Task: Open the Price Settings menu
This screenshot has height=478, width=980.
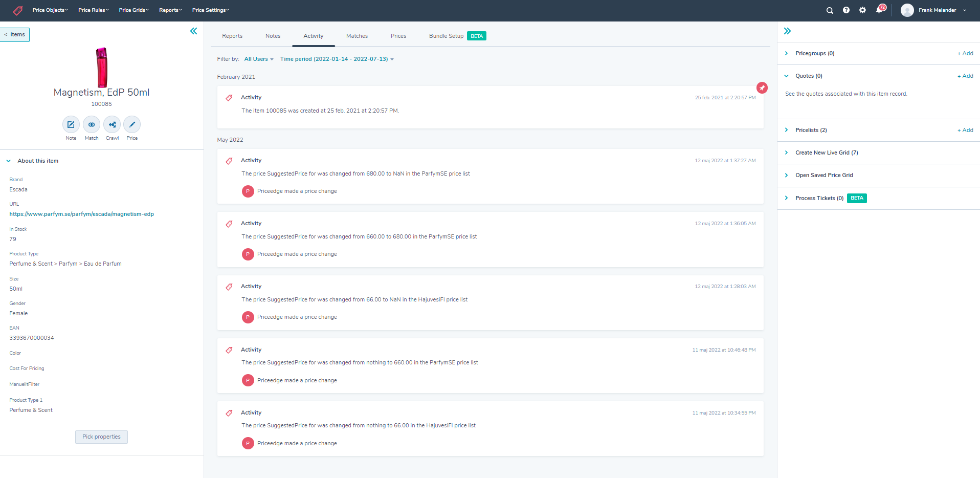Action: [211, 10]
